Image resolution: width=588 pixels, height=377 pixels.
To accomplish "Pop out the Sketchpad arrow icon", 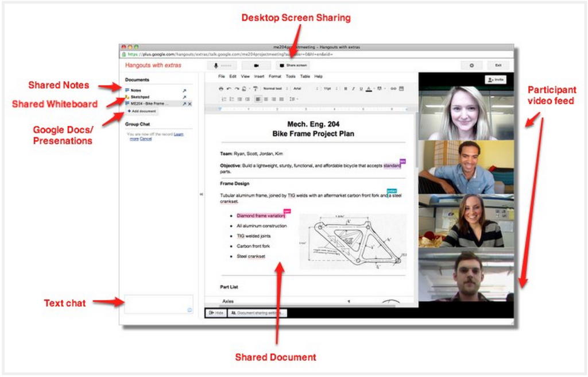I will [x=184, y=97].
